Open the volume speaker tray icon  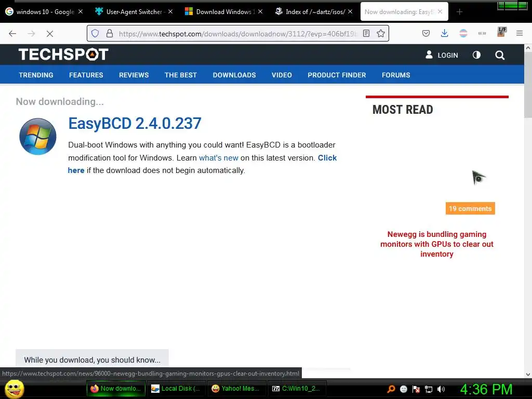coord(441,389)
